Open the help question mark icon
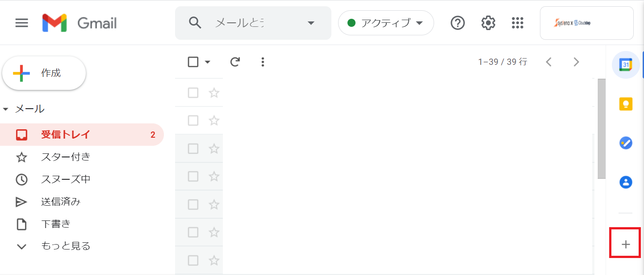The height and width of the screenshot is (275, 644). pyautogui.click(x=458, y=23)
